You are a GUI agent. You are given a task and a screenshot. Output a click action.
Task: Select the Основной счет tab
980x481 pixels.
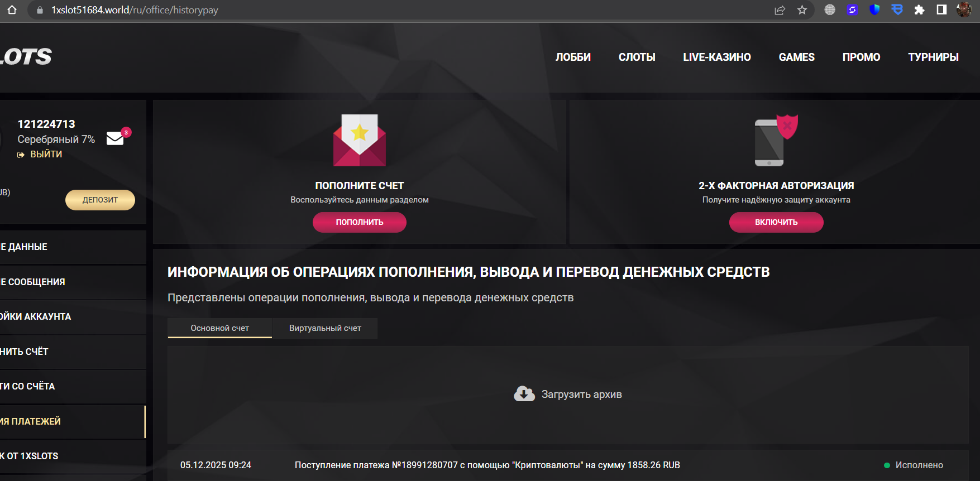pos(220,328)
